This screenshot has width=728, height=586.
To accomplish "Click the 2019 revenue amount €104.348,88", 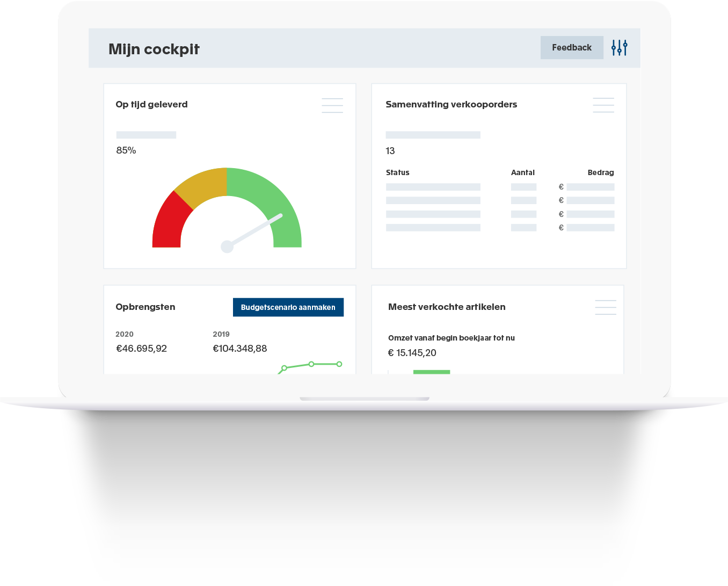I will tap(241, 348).
